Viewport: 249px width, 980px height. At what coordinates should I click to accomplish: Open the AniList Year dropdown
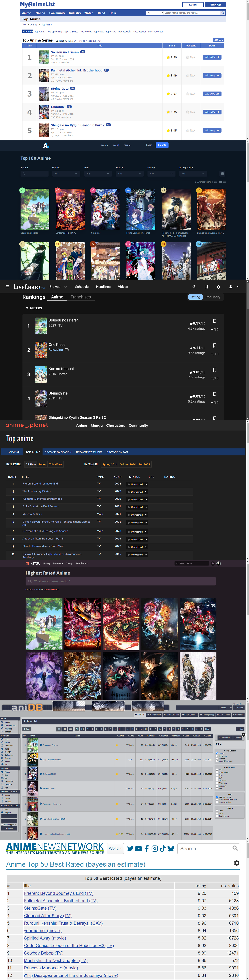[x=98, y=173]
